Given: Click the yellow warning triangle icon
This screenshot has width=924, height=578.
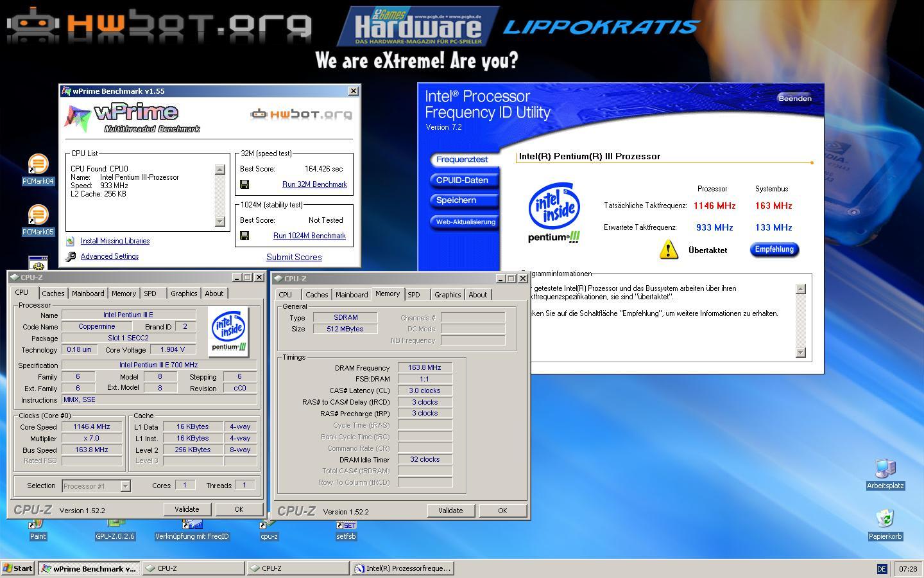Looking at the screenshot, I should (669, 250).
